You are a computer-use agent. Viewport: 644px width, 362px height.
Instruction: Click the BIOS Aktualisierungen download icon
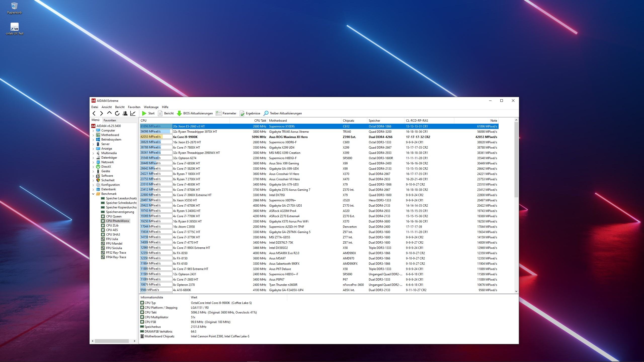pyautogui.click(x=179, y=113)
